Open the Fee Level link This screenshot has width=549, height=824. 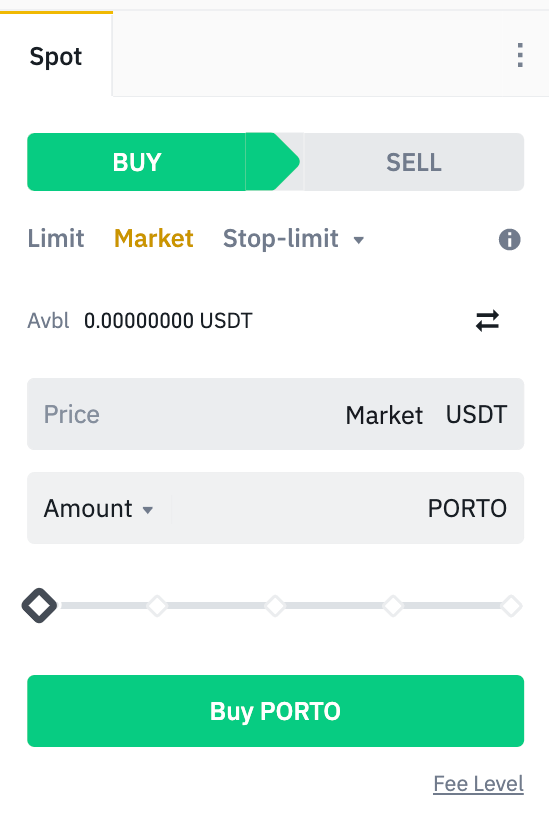(479, 784)
